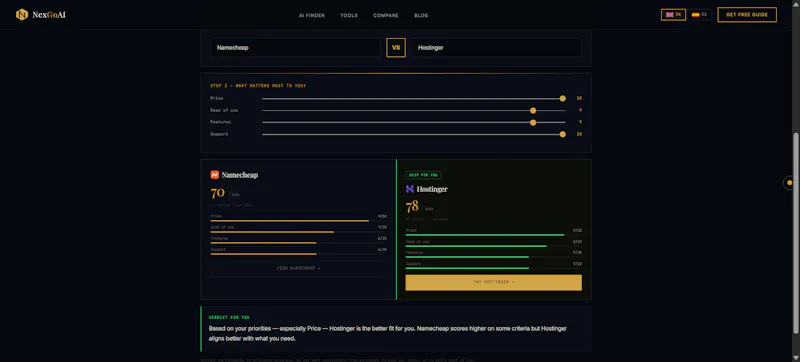
Task: Click the Step 3 what matters heading
Action: [258, 86]
